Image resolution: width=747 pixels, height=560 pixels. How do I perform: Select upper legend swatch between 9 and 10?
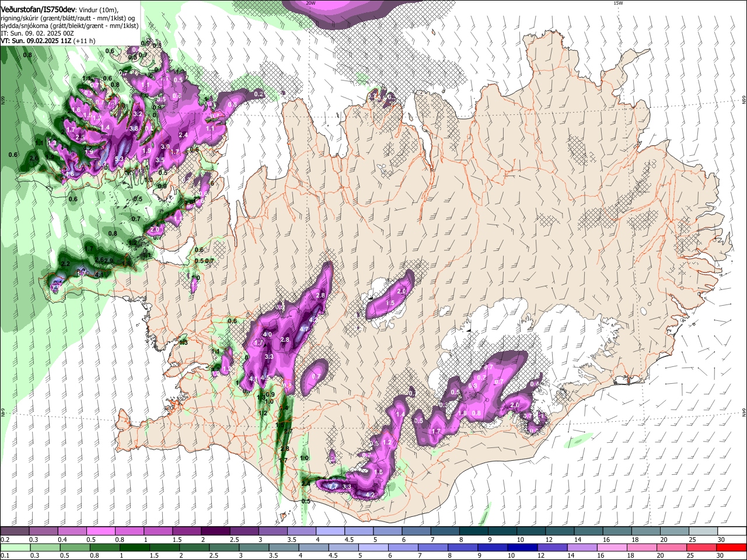point(501,531)
